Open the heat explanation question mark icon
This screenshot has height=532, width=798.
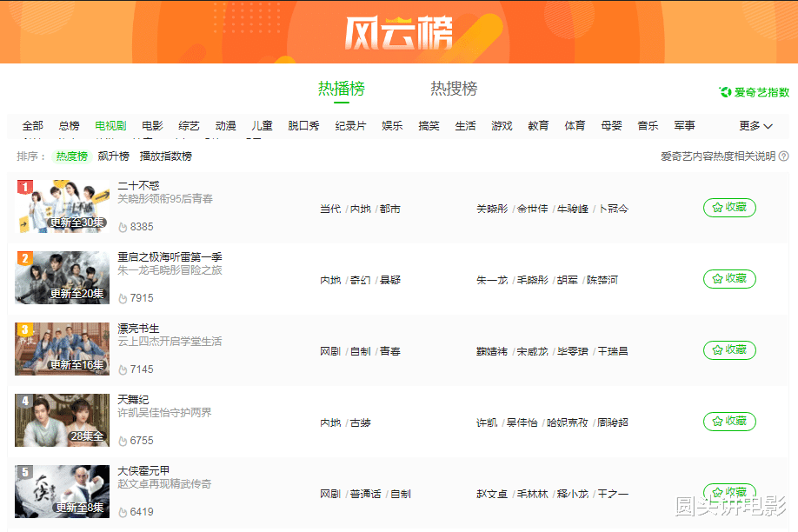coord(783,156)
